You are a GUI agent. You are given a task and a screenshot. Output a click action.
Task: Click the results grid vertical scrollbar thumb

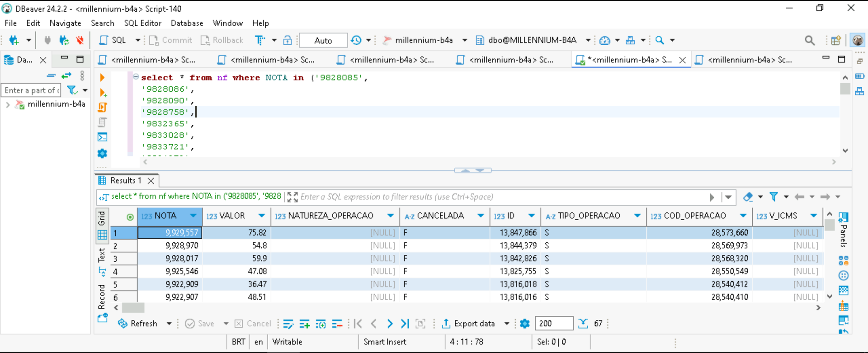829,225
